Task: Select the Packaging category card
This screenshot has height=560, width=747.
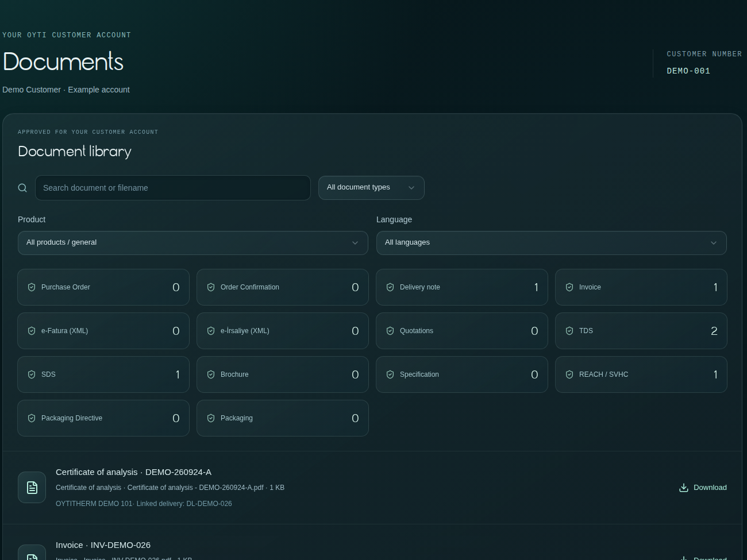Action: 283,418
